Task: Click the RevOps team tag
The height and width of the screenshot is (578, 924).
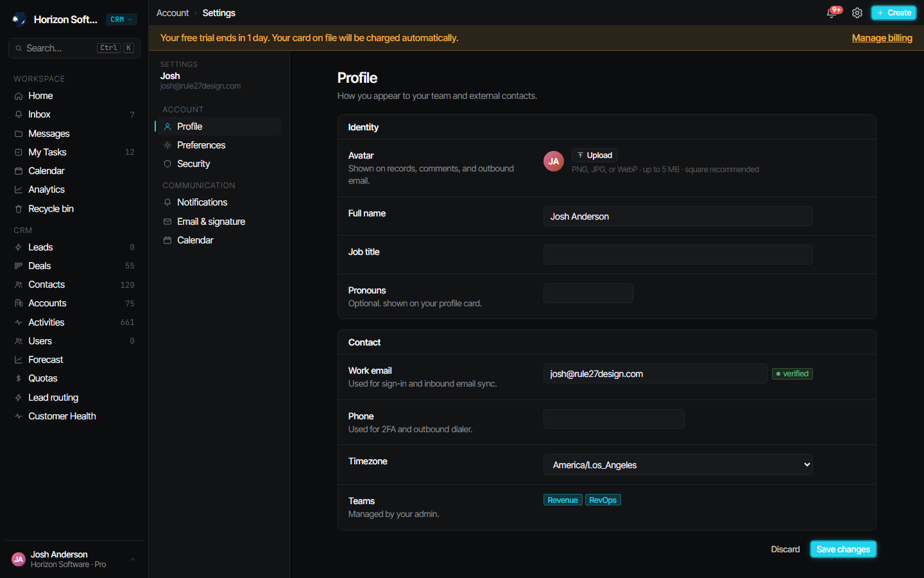Action: pyautogui.click(x=603, y=500)
